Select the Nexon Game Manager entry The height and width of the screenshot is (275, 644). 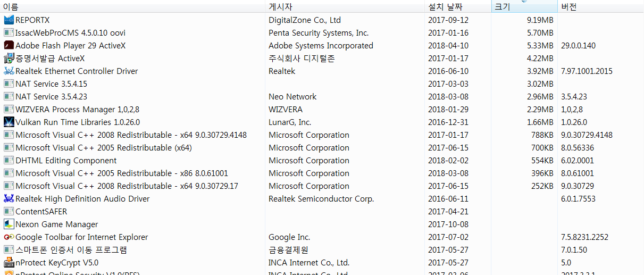(x=56, y=224)
